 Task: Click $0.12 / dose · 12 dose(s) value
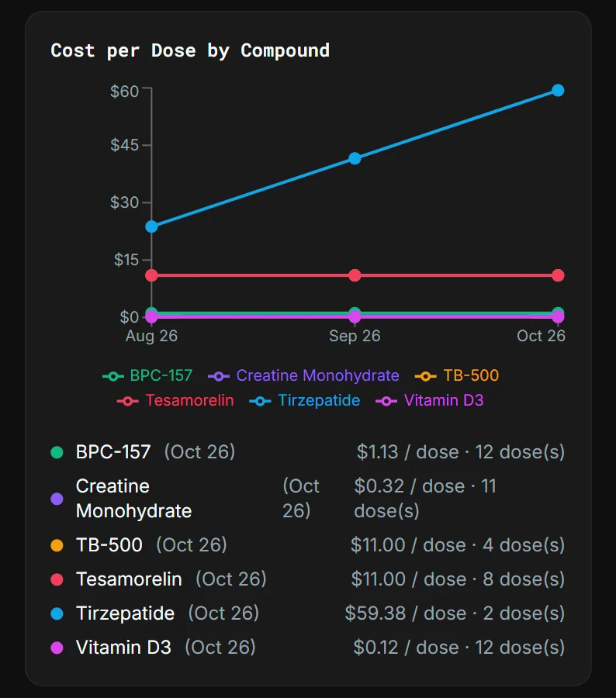click(459, 648)
